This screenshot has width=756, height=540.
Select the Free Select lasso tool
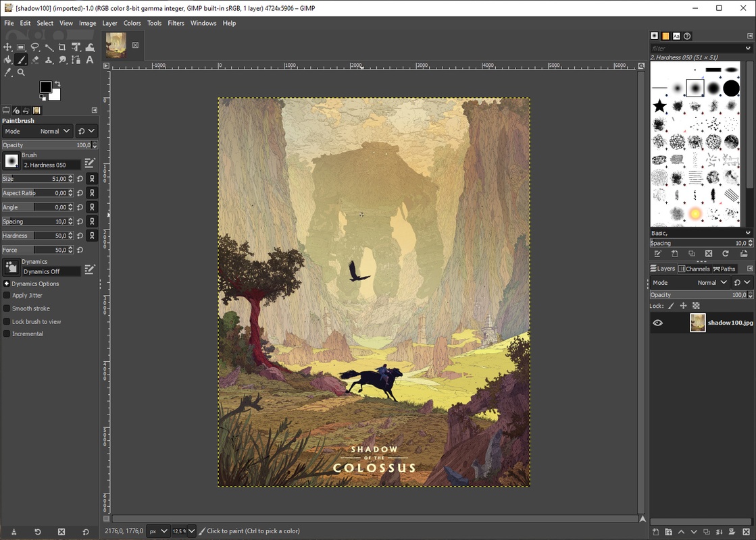pyautogui.click(x=35, y=47)
